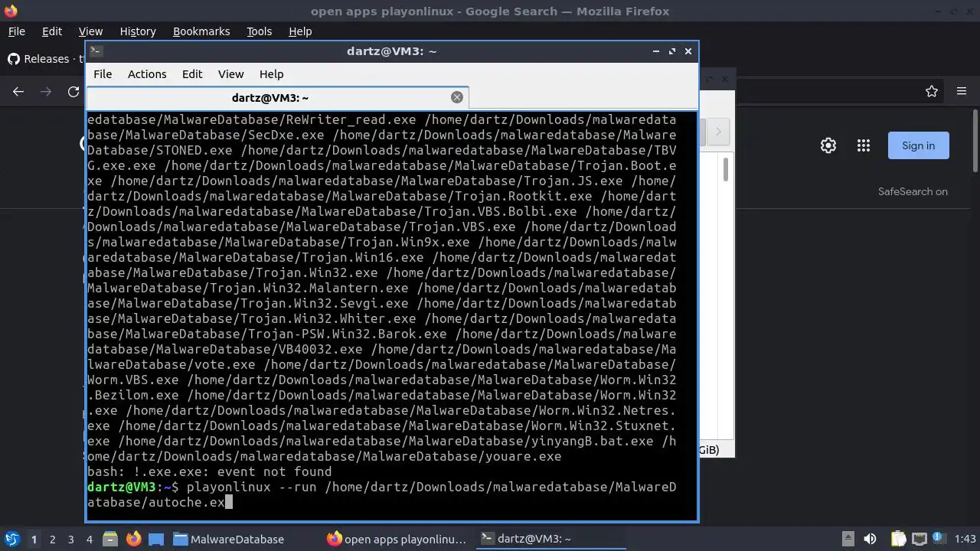
Task: Open the Firefox hamburger menu
Action: pos(962,92)
